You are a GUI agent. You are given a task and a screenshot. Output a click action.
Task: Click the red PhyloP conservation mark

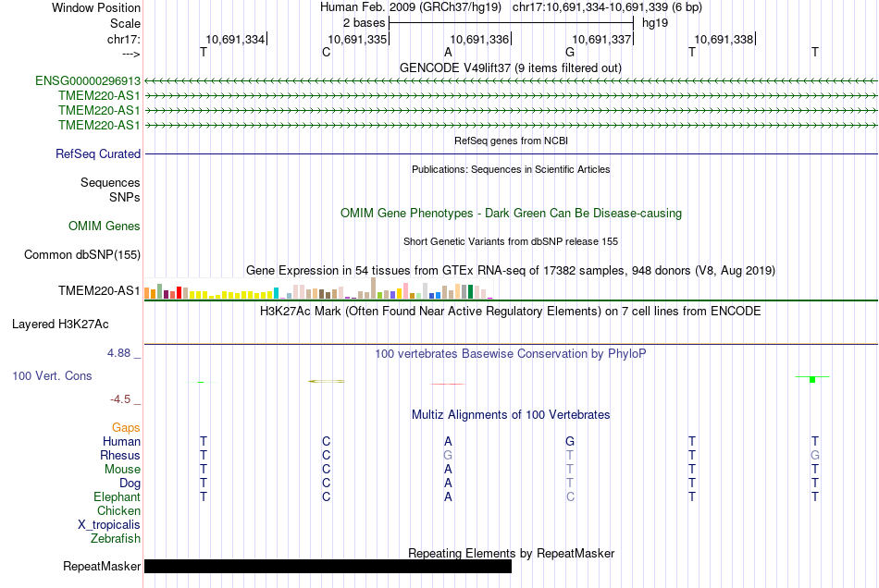(447, 385)
